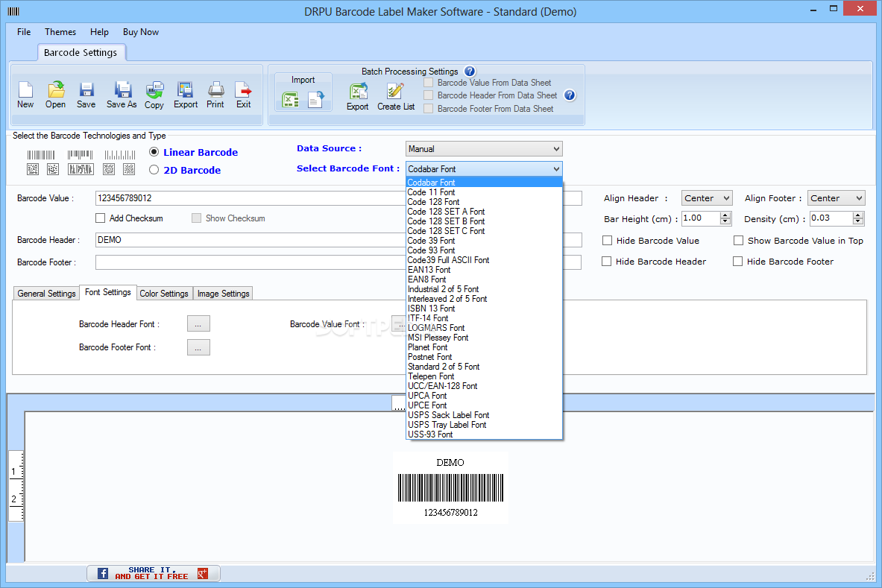The height and width of the screenshot is (588, 882).
Task: Exit the application with the Exit icon
Action: point(243,90)
